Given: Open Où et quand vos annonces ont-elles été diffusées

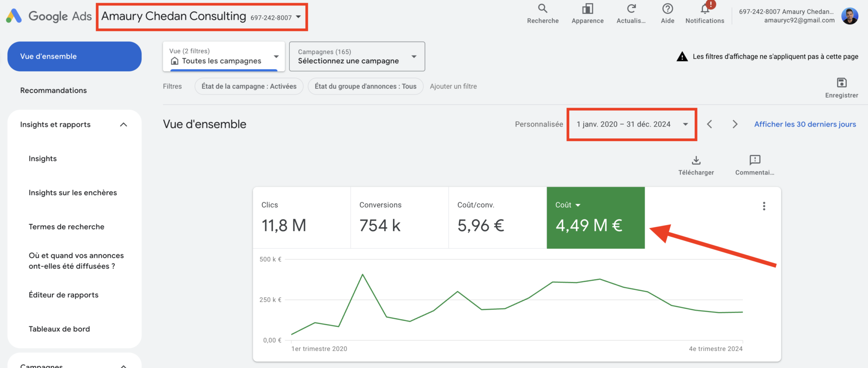Looking at the screenshot, I should [76, 261].
